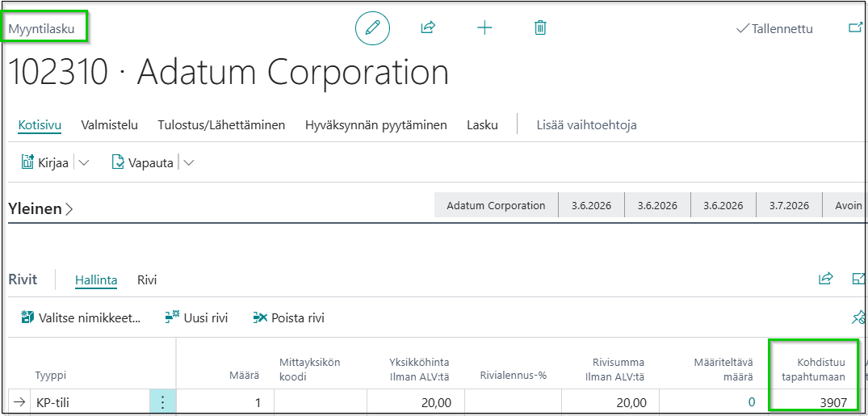Click the Kirjaa button
The height and width of the screenshot is (416, 868).
44,163
